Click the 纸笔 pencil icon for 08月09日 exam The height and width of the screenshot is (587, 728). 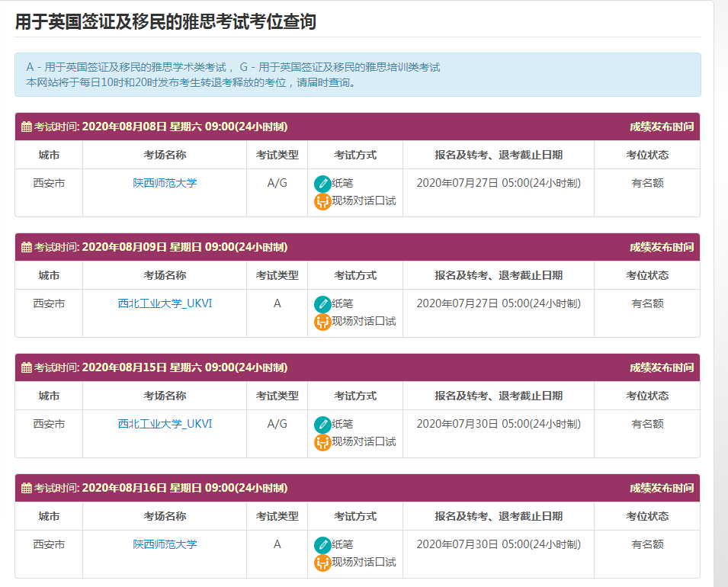click(x=322, y=304)
